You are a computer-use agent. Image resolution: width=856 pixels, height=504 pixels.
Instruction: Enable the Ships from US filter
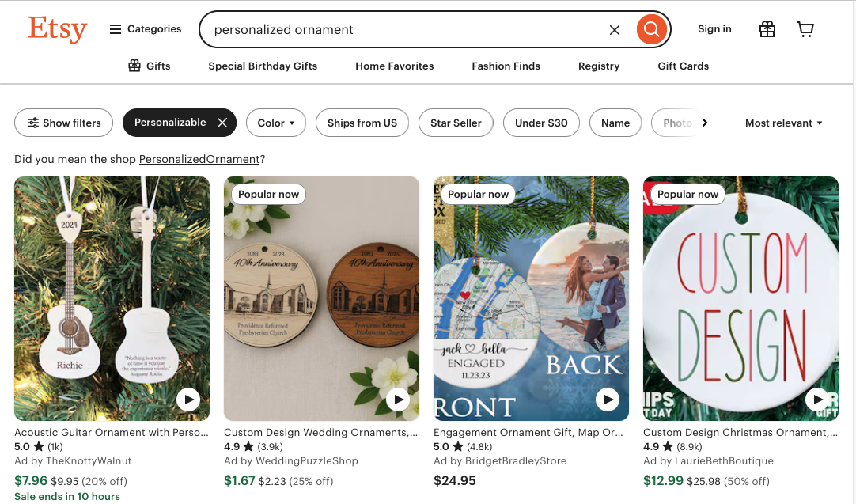362,123
